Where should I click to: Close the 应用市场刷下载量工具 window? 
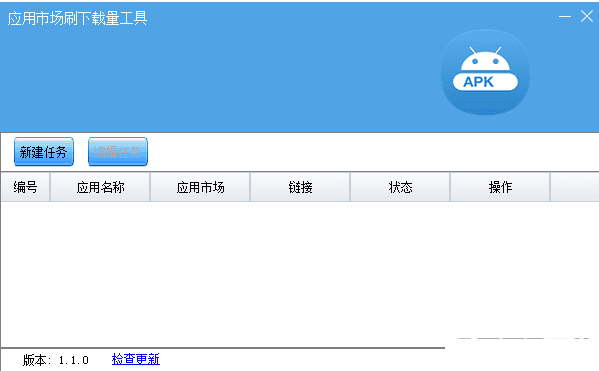[x=587, y=16]
